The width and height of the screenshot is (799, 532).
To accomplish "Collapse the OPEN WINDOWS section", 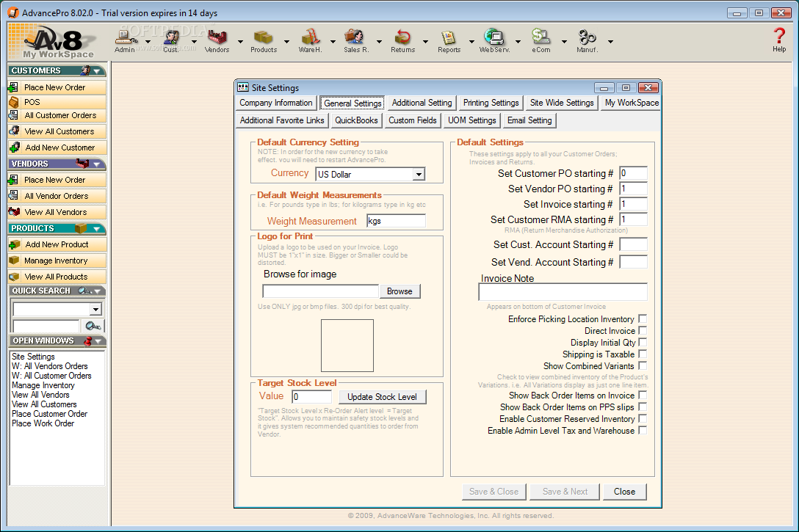I will point(97,340).
